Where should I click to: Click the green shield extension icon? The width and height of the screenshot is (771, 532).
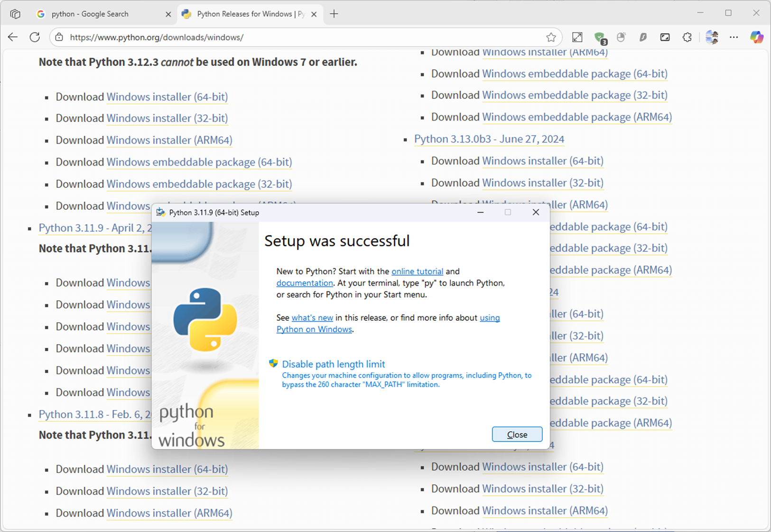pyautogui.click(x=600, y=37)
